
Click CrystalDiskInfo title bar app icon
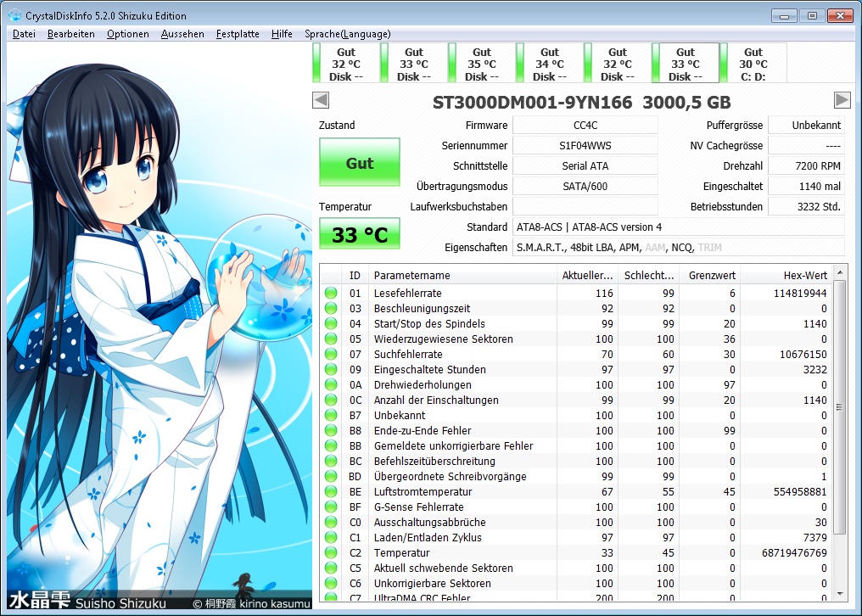(x=15, y=15)
